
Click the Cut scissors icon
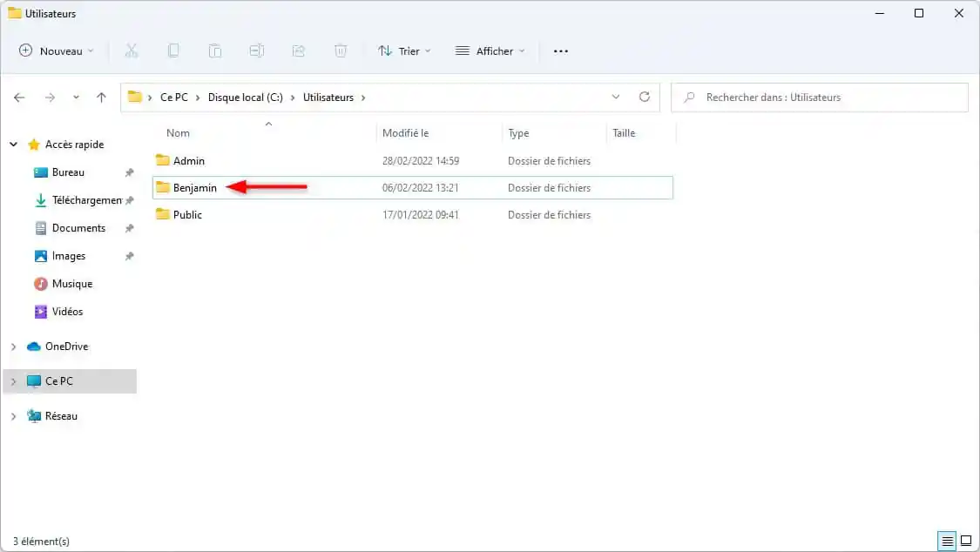click(132, 50)
